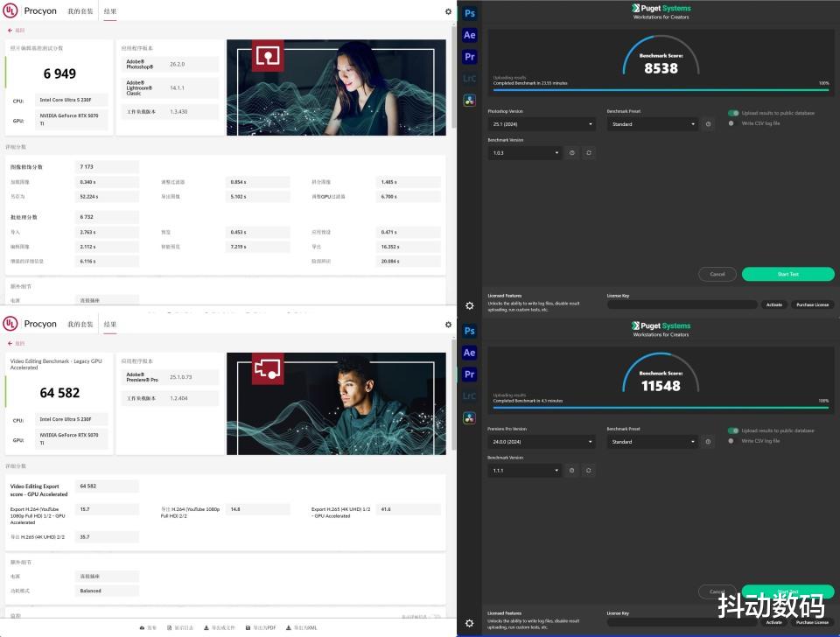Select the Premiere Pro icon in the bottom Puget sidebar
The width and height of the screenshot is (840, 637).
point(470,374)
